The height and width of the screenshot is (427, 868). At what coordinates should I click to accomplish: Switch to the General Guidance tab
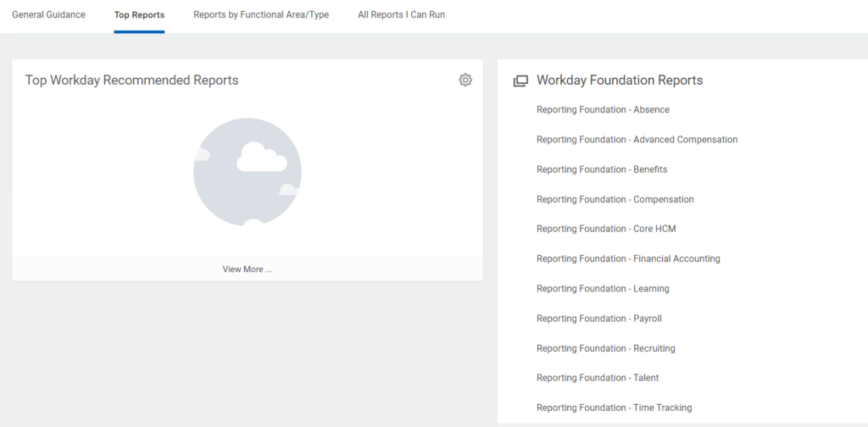(48, 15)
